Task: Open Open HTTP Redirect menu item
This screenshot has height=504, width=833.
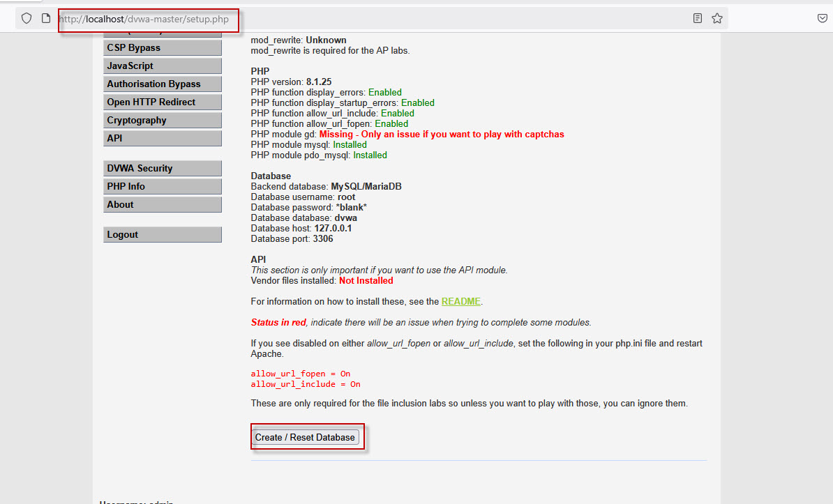Action: pyautogui.click(x=163, y=102)
